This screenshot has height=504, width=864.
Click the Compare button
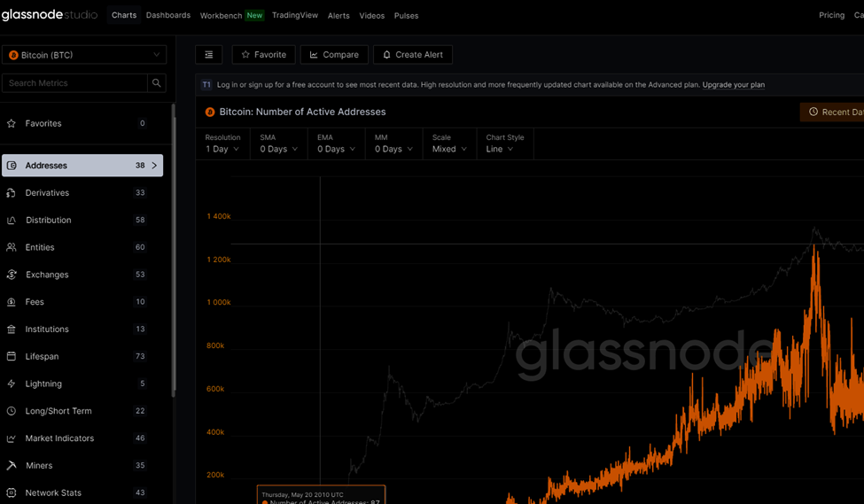334,55
